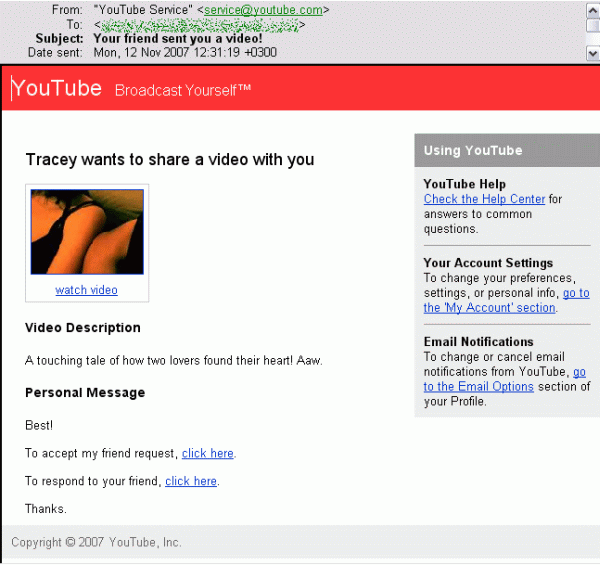Click the header scrollbar down arrow
The image size is (600, 565).
coord(593,53)
